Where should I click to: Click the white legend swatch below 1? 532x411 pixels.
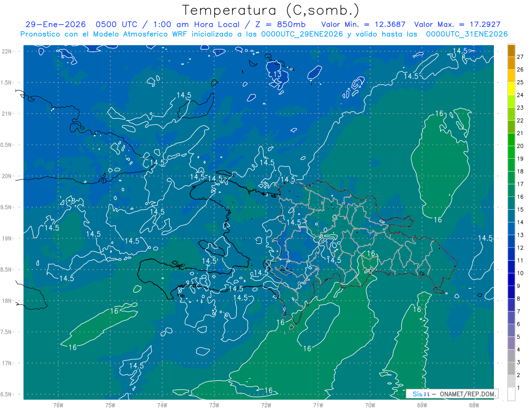pos(512,394)
